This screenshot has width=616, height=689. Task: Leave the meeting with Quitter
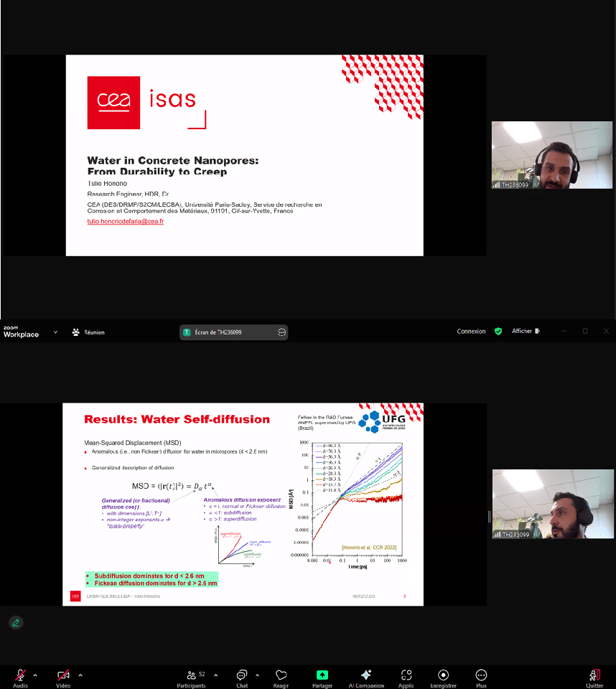(x=594, y=678)
